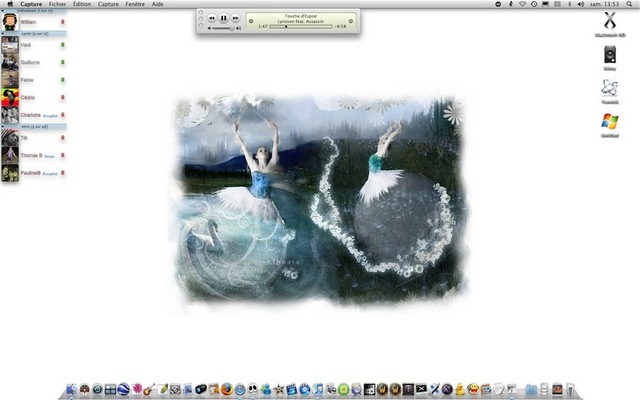Launch the first World of Warcraft icon

click(x=382, y=389)
